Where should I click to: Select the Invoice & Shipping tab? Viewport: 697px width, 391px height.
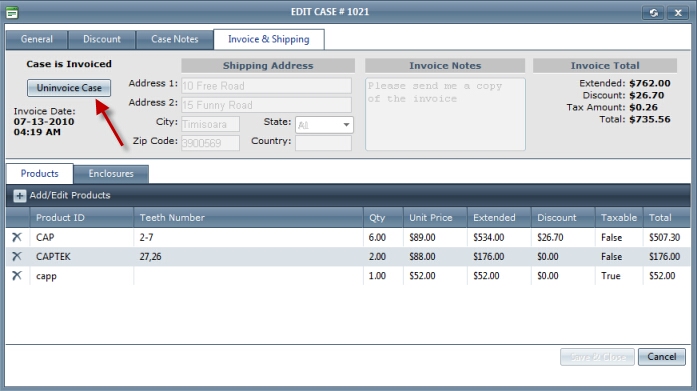269,40
